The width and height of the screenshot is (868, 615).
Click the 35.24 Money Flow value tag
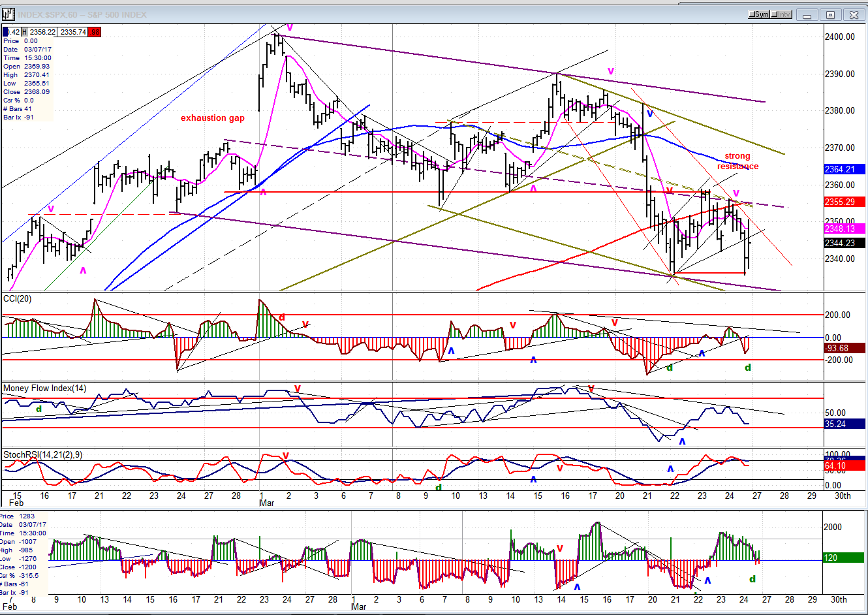point(845,424)
